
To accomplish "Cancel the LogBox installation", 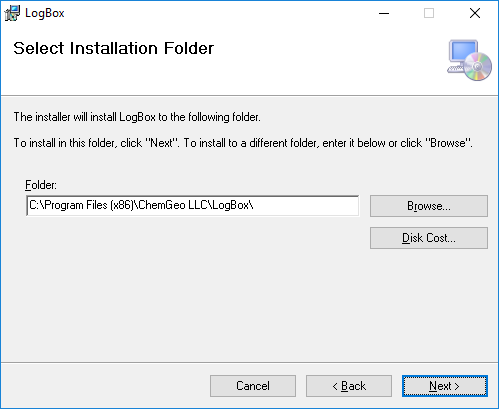I will coord(253,386).
